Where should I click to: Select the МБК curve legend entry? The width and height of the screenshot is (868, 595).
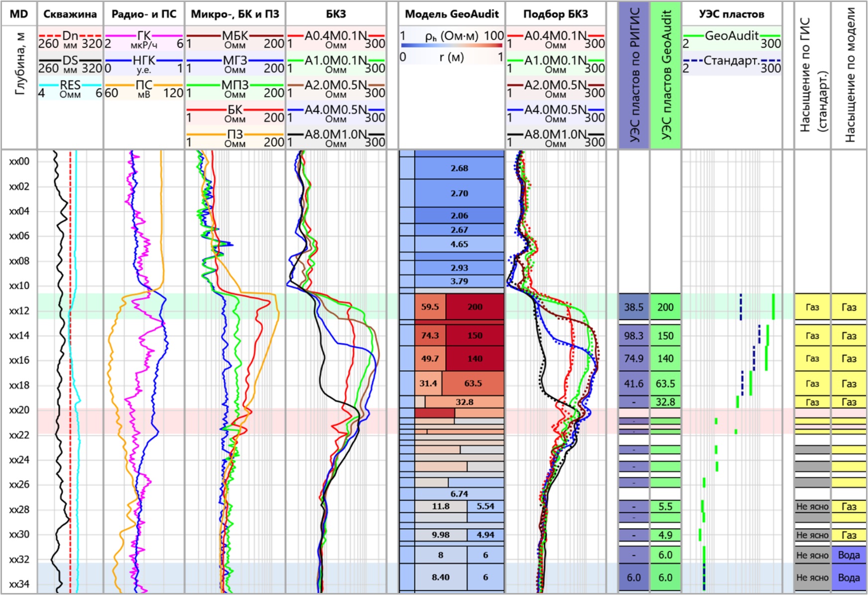coord(235,36)
